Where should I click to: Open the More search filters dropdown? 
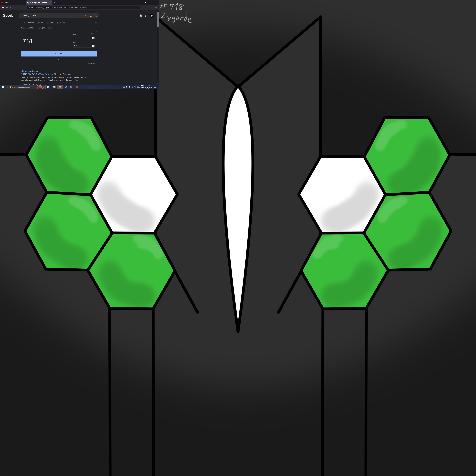click(x=70, y=23)
